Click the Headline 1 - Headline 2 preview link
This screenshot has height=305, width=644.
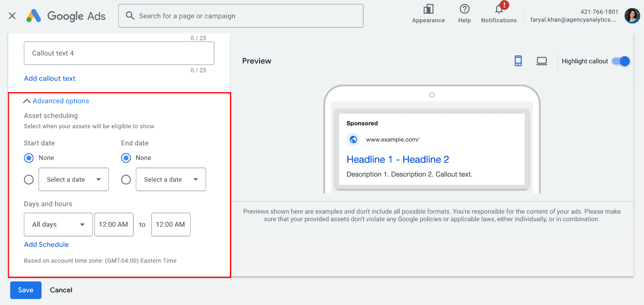[x=398, y=159]
